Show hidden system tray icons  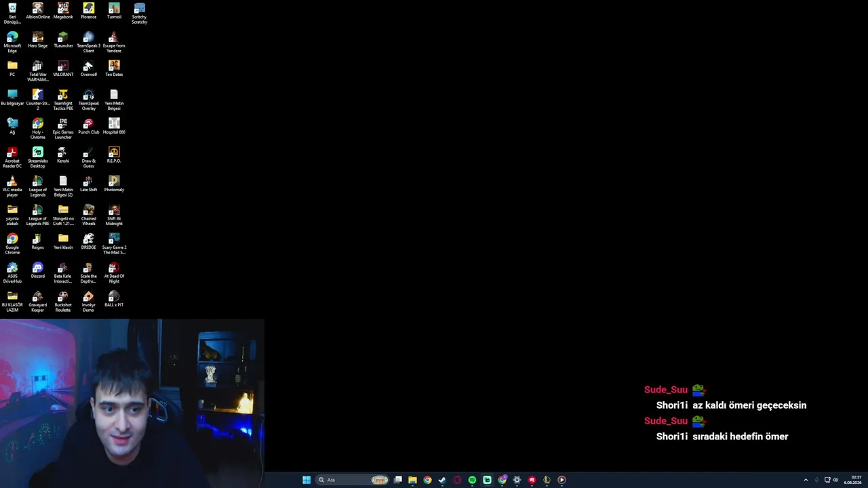tap(806, 480)
